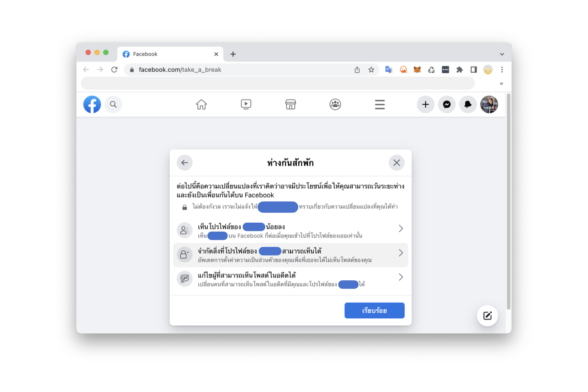The image size is (588, 392).
Task: Open the Groups icon in the top bar
Action: click(x=335, y=104)
